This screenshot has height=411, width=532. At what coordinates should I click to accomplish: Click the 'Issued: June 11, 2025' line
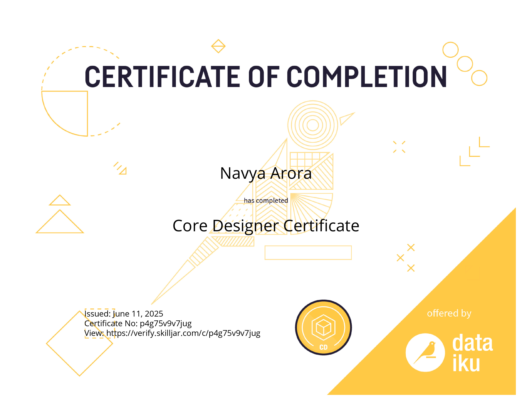point(124,314)
